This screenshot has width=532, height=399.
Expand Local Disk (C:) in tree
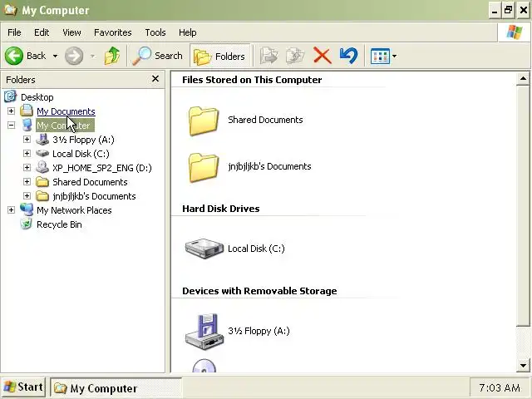coord(27,153)
